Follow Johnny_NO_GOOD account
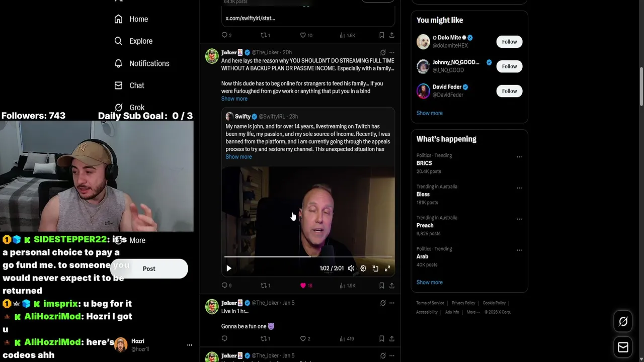 pyautogui.click(x=509, y=66)
